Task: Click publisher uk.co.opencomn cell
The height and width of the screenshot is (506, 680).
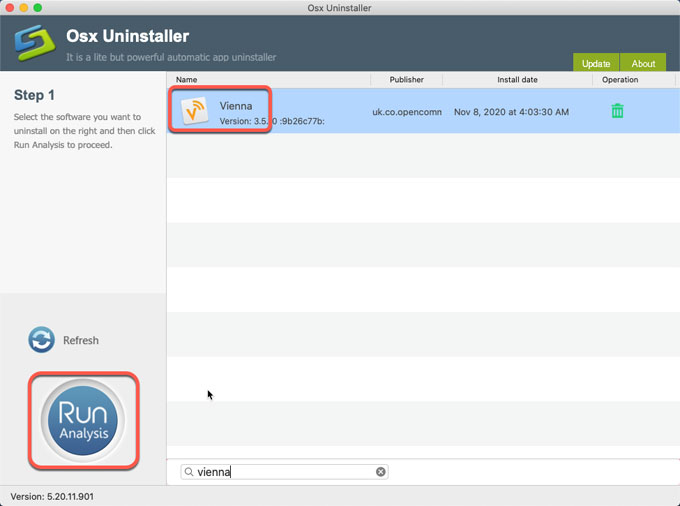Action: [x=407, y=112]
